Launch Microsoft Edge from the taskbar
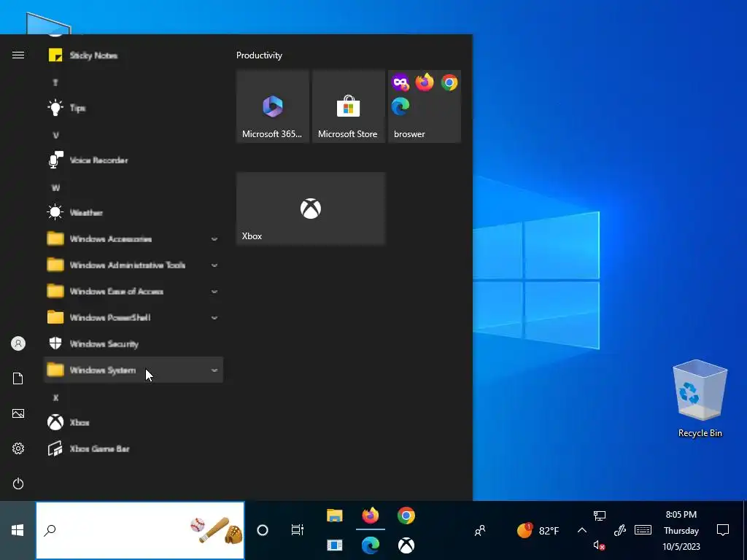 pyautogui.click(x=370, y=545)
